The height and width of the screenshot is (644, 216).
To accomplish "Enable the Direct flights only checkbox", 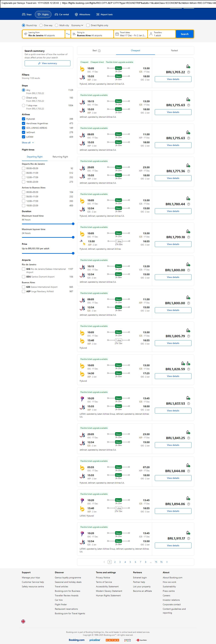I will pos(88,25).
